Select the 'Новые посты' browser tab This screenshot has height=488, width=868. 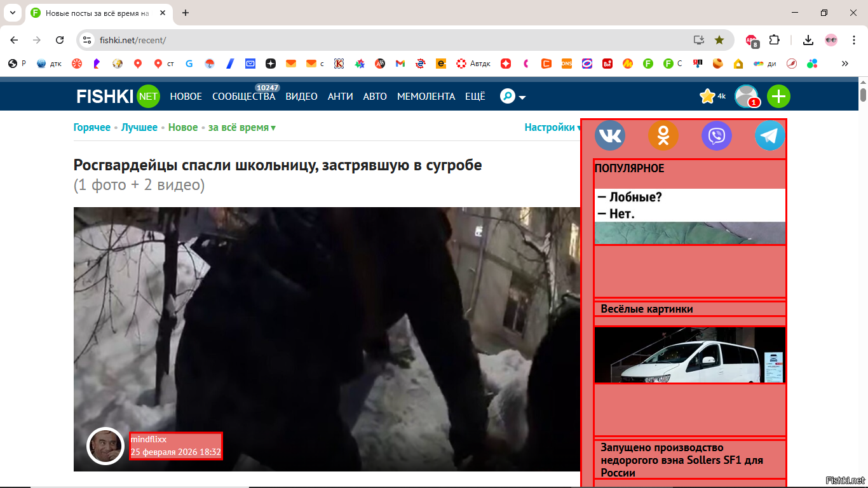click(x=98, y=13)
